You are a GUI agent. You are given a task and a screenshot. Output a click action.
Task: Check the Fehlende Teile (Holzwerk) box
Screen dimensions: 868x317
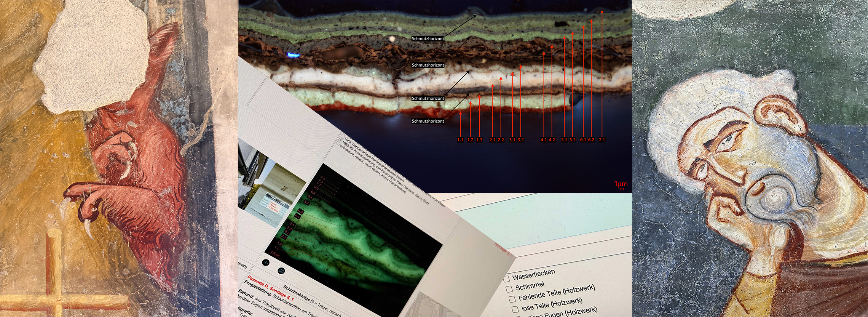coord(512,299)
